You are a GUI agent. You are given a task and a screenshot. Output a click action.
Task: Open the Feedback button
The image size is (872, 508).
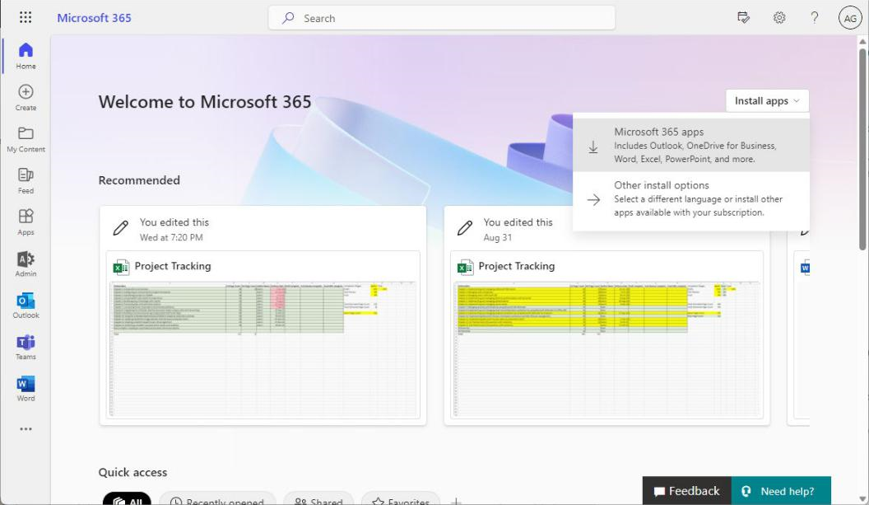pos(687,491)
